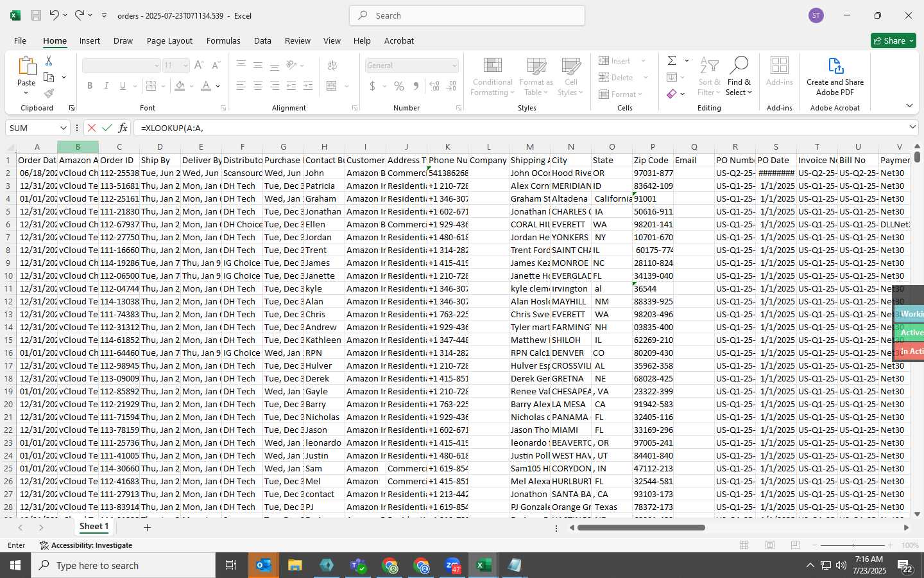Switch to the Data tab
924x578 pixels.
click(262, 40)
